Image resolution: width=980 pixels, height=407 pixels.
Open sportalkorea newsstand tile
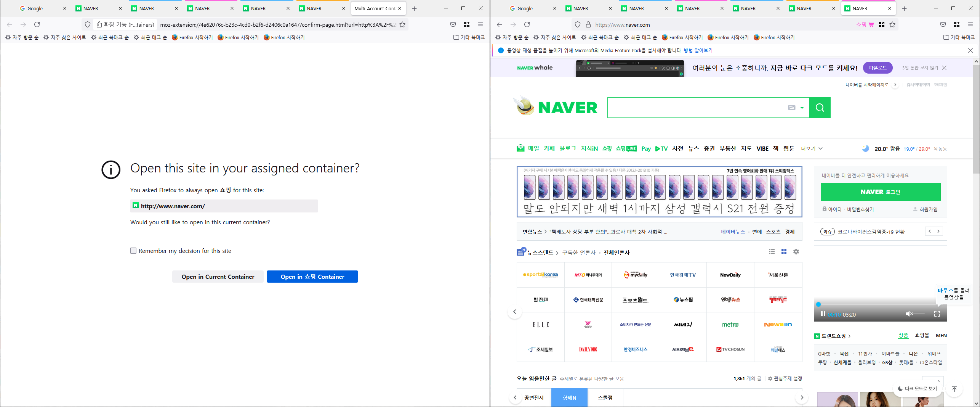point(541,275)
